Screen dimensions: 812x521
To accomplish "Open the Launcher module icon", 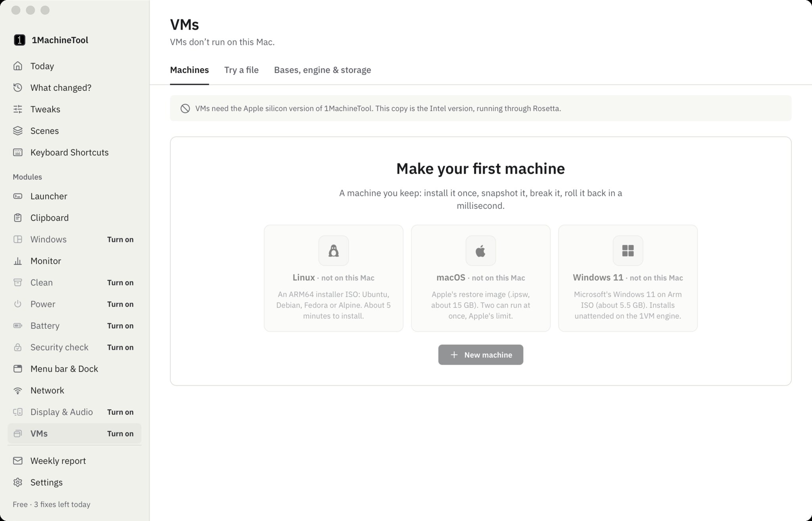I will [x=18, y=196].
